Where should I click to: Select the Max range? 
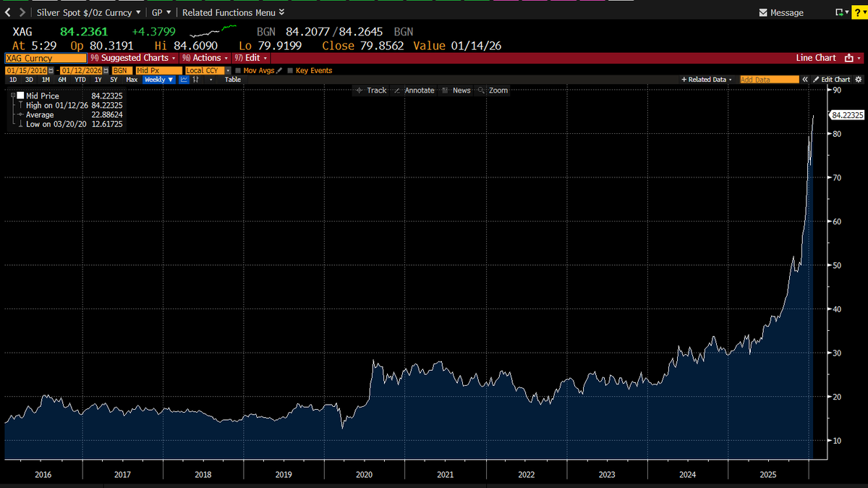132,80
